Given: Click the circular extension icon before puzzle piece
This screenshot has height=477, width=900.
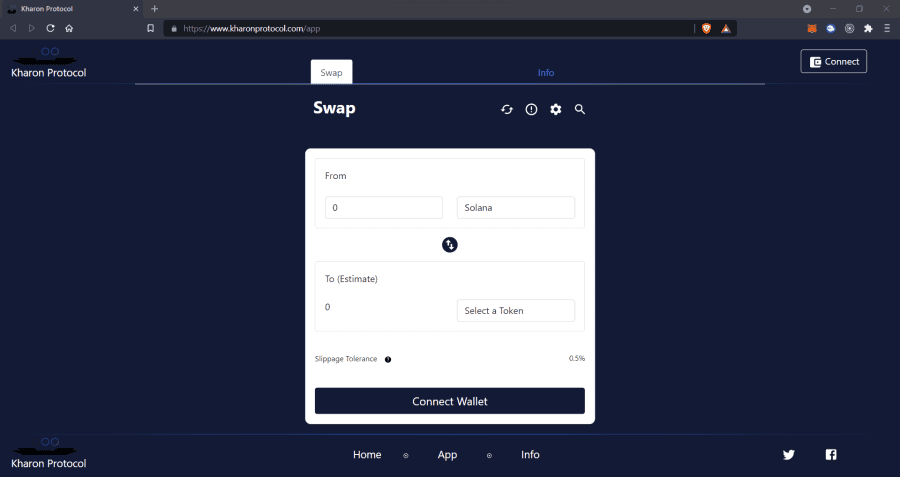Looking at the screenshot, I should click(849, 28).
